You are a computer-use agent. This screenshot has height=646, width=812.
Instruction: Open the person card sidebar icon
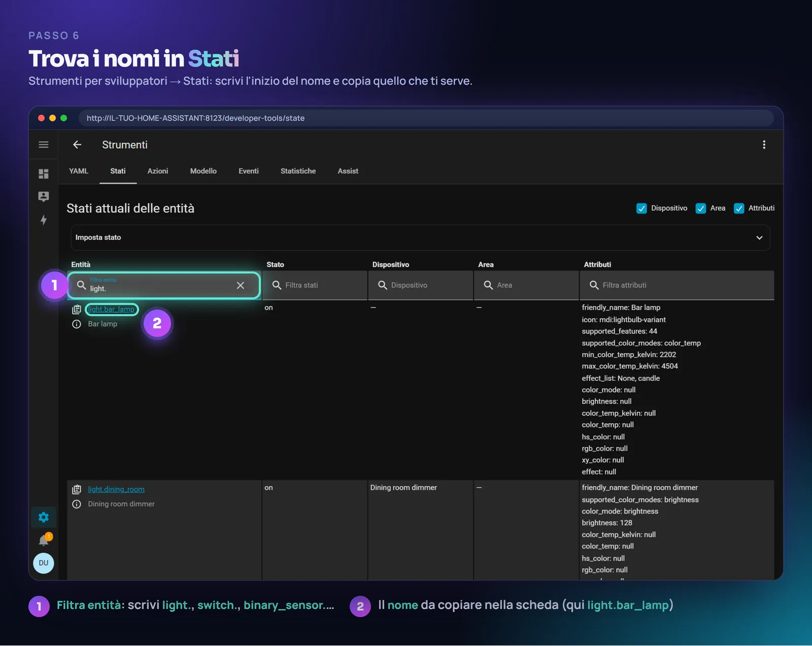(x=44, y=196)
